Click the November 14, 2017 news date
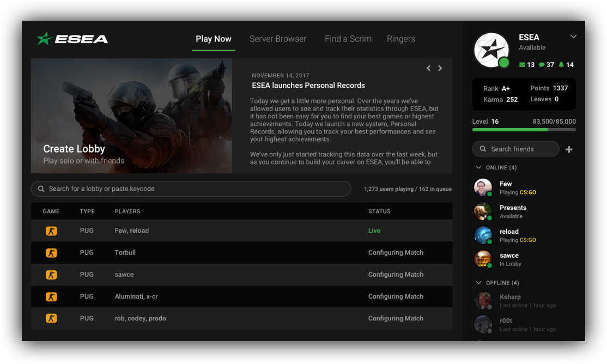The width and height of the screenshot is (607, 364). [280, 76]
